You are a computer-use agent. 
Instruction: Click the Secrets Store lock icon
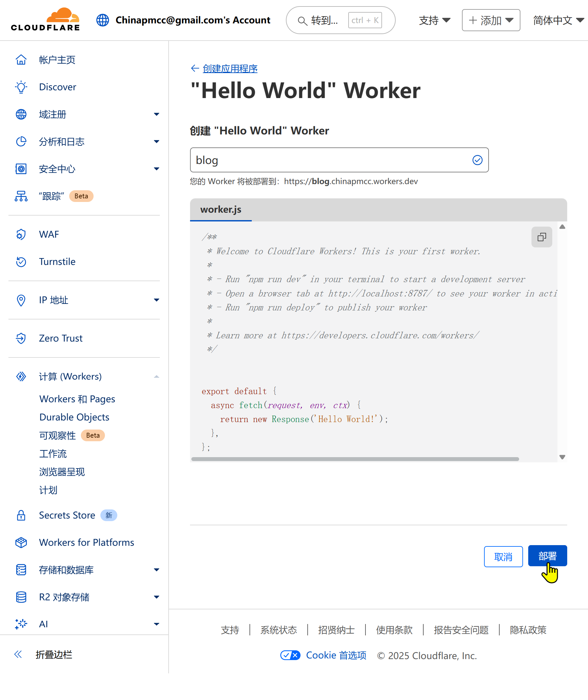[x=21, y=515]
